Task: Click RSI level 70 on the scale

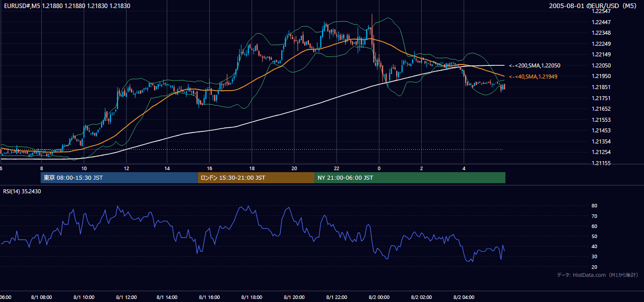Action: [x=595, y=216]
